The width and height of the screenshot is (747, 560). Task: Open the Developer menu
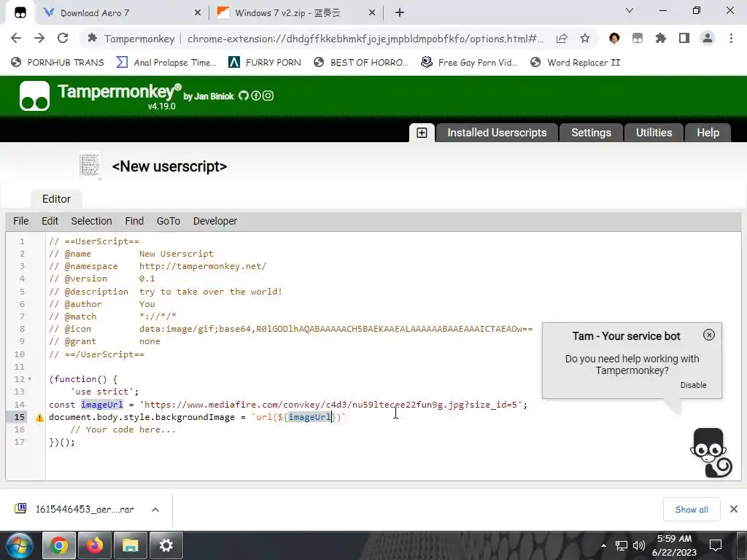click(215, 221)
